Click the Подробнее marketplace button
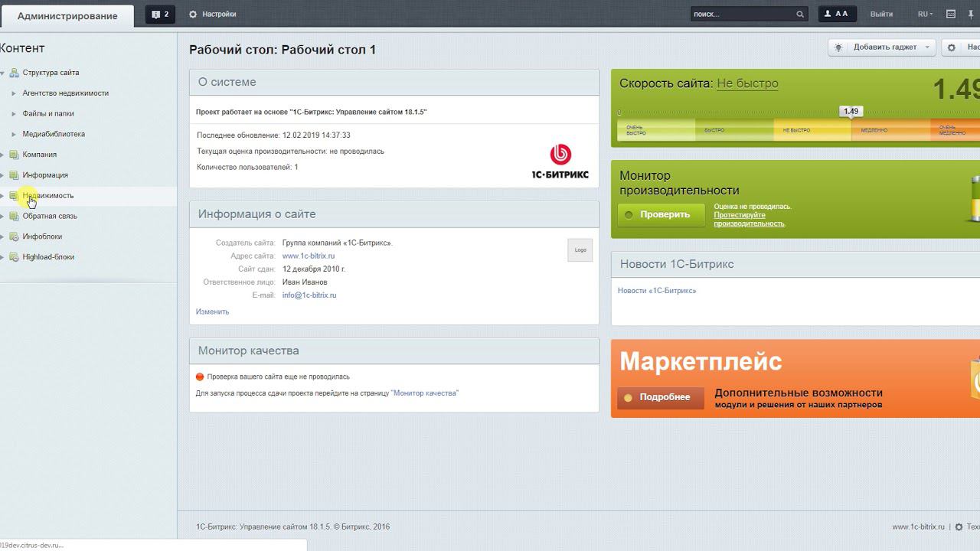Screen dimensions: 980x551 click(x=661, y=397)
